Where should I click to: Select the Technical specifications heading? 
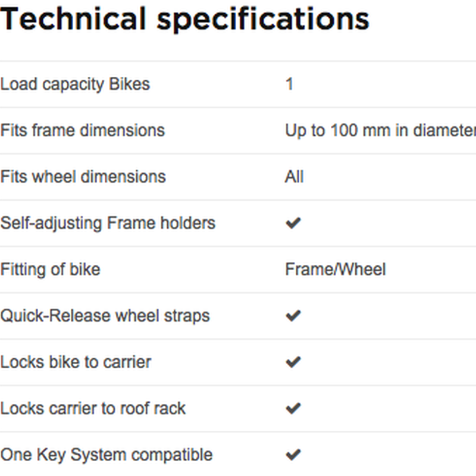coord(184,21)
